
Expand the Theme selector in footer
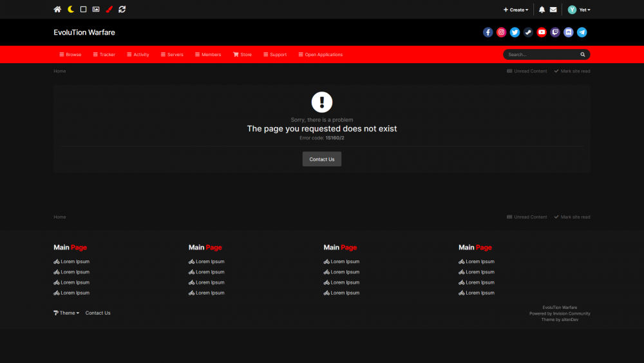click(x=67, y=313)
